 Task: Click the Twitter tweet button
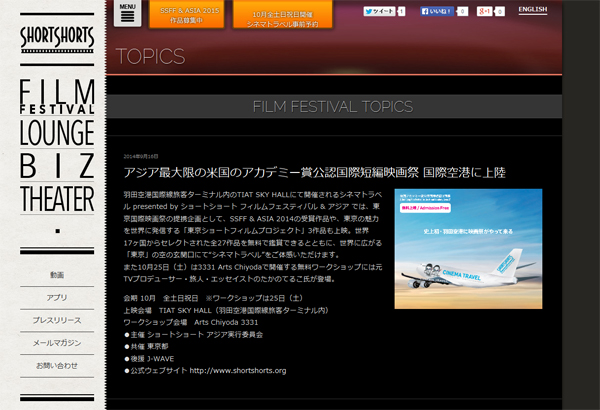[x=379, y=11]
